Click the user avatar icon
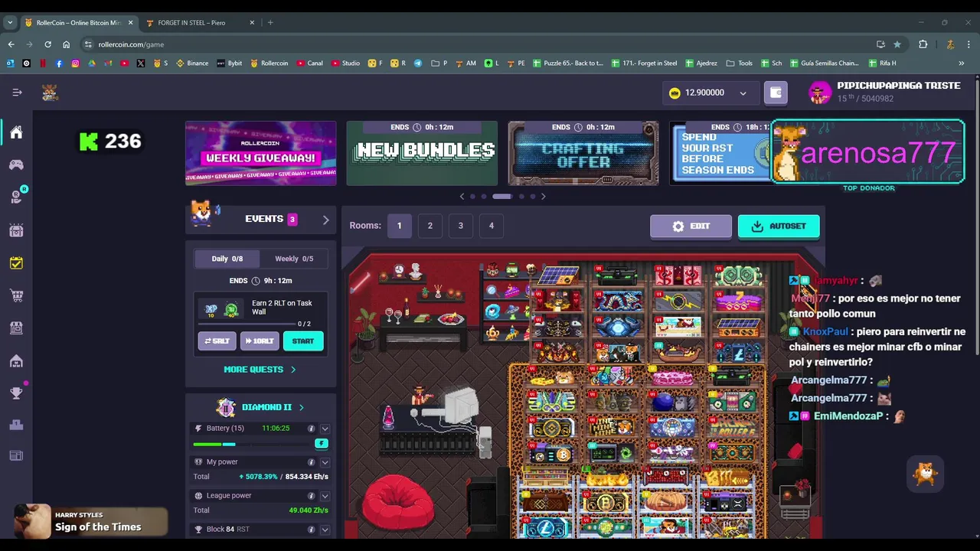Viewport: 980px width, 551px height. pos(820,93)
